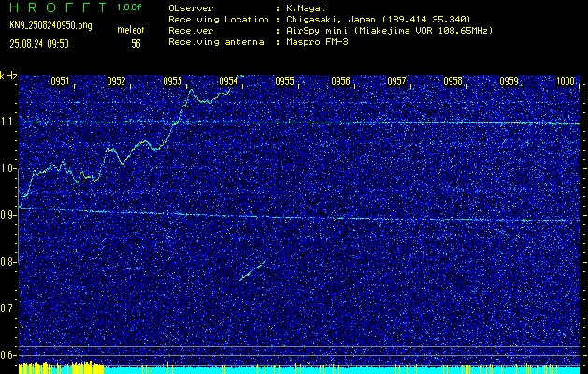
Task: Click the 0953 time marker
Action: click(x=173, y=81)
